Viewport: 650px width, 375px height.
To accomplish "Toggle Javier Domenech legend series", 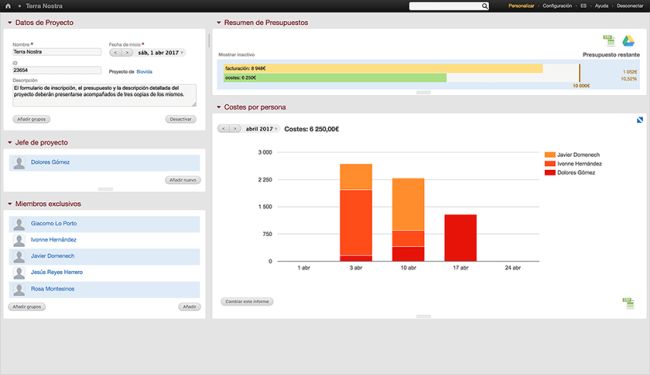I will [572, 155].
